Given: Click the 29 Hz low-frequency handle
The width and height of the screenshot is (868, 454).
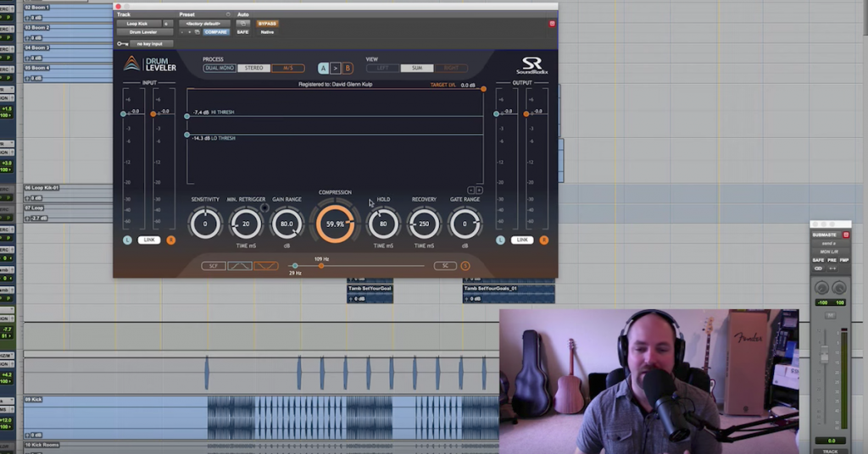Looking at the screenshot, I should tap(295, 266).
